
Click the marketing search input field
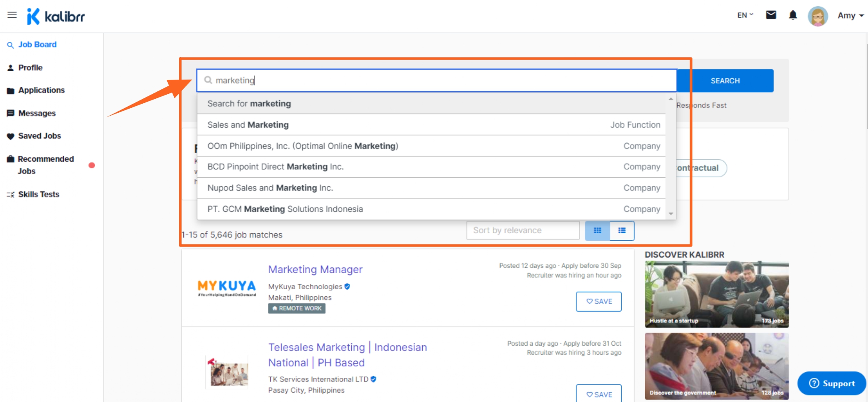pyautogui.click(x=437, y=80)
